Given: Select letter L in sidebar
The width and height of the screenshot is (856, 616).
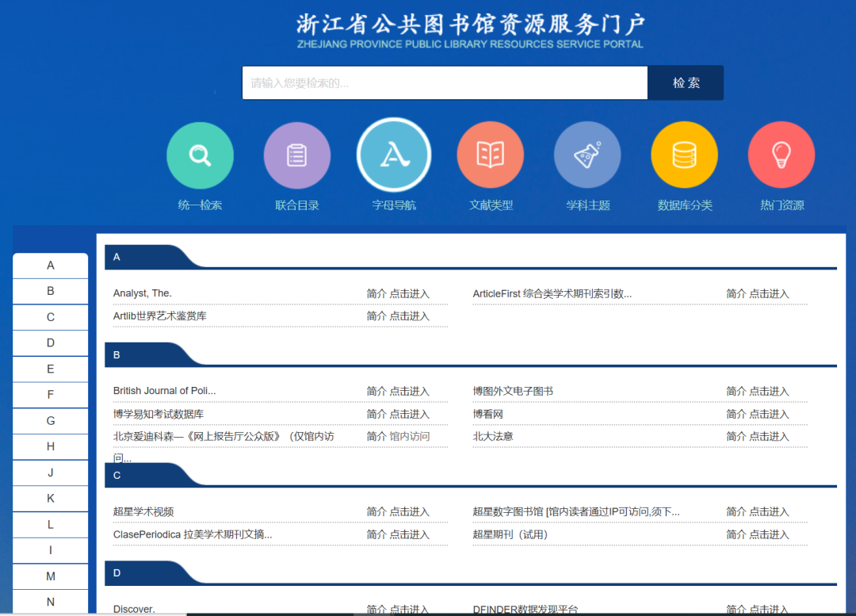Looking at the screenshot, I should (50, 525).
